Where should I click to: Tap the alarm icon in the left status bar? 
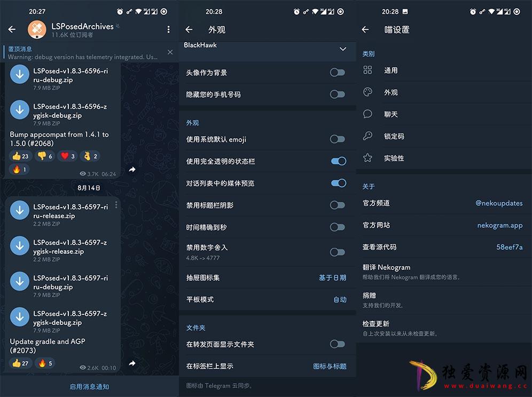click(x=120, y=12)
